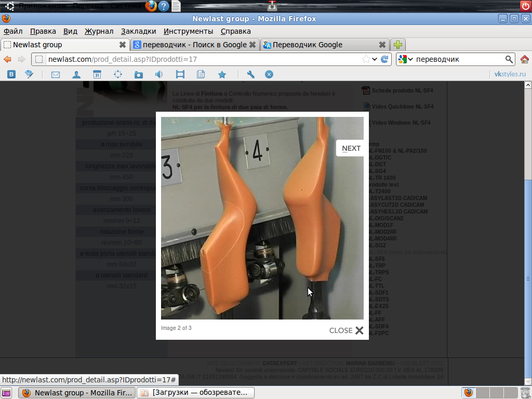Open the help icon in top panel

pyautogui.click(x=164, y=6)
